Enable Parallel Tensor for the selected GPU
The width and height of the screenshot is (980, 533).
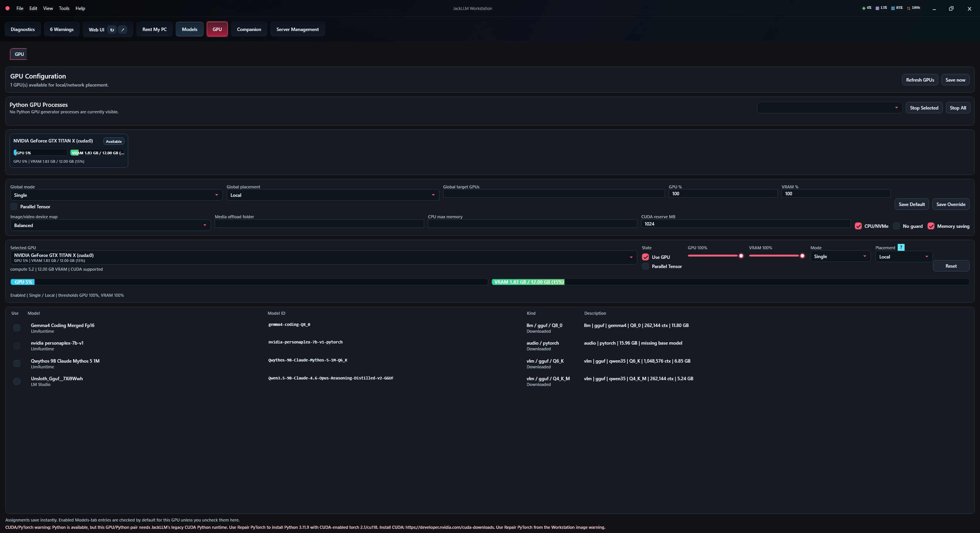pos(645,266)
